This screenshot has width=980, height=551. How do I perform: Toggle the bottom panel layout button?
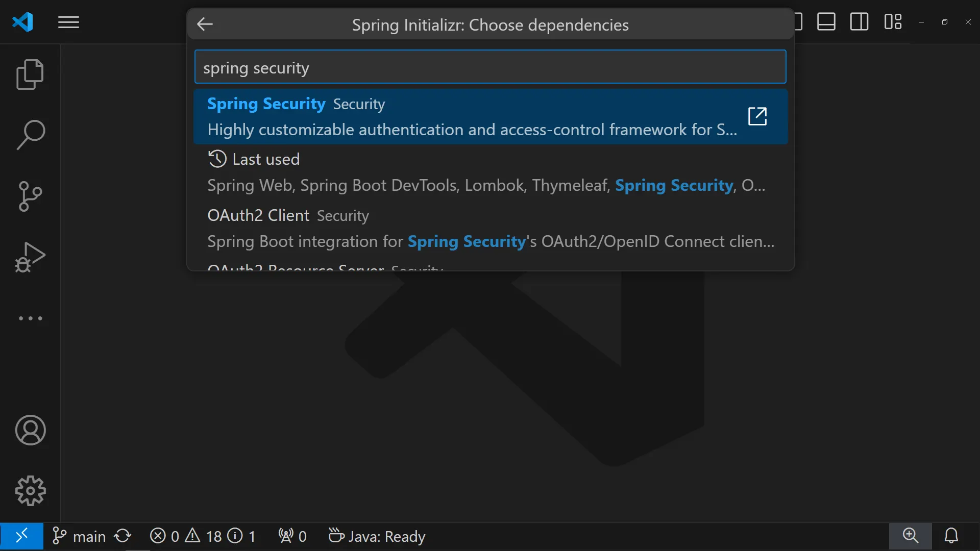click(x=826, y=22)
